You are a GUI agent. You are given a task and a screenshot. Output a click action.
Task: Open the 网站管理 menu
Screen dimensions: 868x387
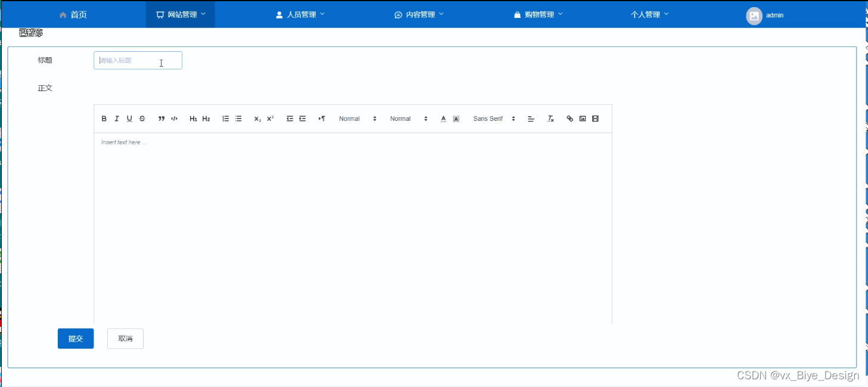[181, 14]
